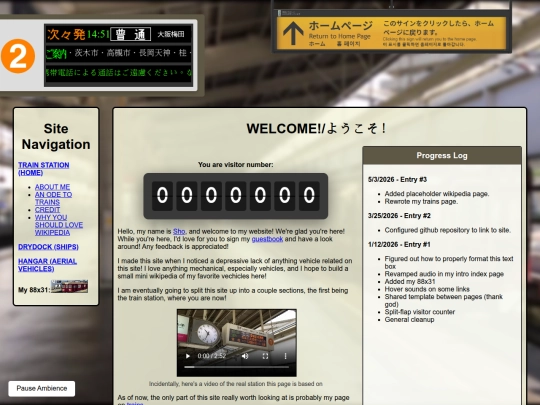Click video caption about real station
The width and height of the screenshot is (540, 405).
click(x=236, y=384)
